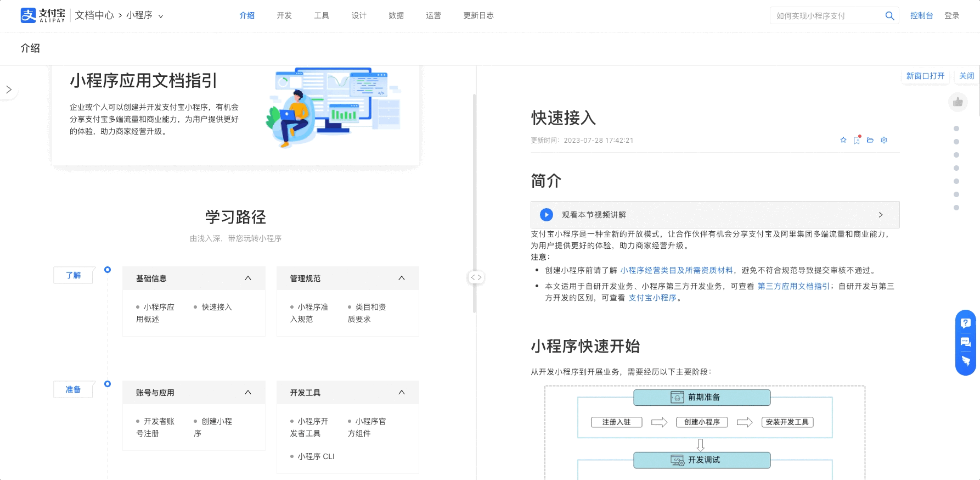Click the 简介 heading
The height and width of the screenshot is (480, 980).
pos(546,181)
